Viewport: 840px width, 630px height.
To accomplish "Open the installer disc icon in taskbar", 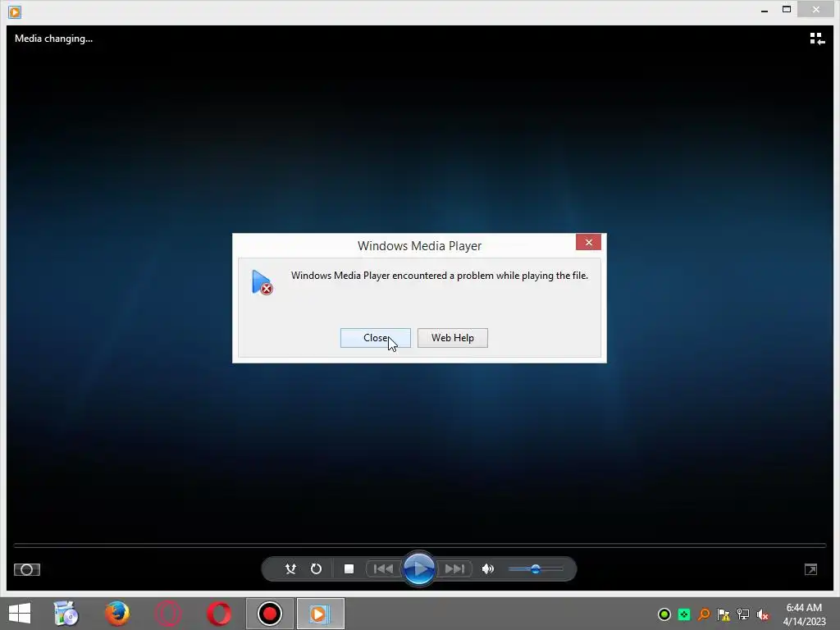I will point(66,614).
